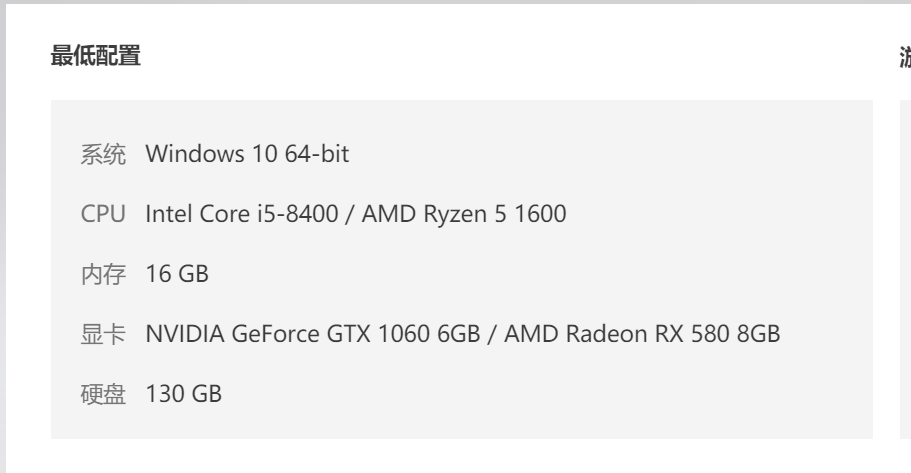The height and width of the screenshot is (473, 911).
Task: Click the 最低配置 heading
Action: pos(96,56)
